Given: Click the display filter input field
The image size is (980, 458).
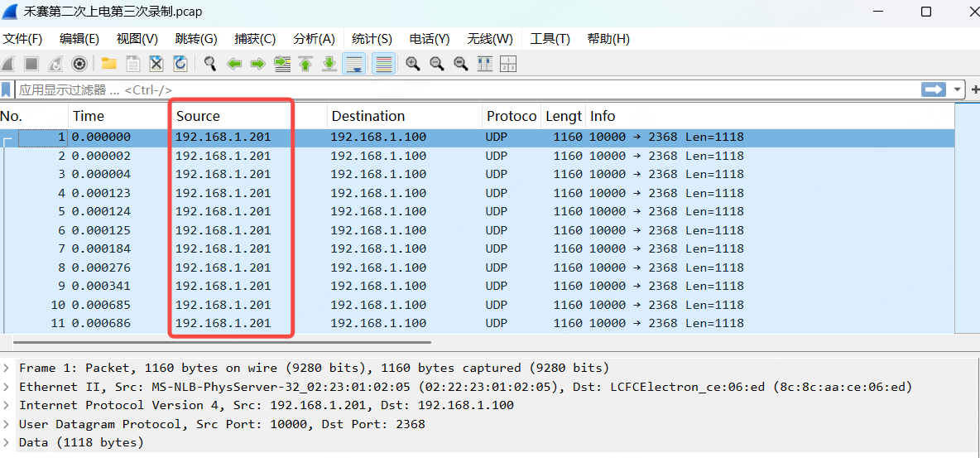Looking at the screenshot, I should (x=466, y=89).
